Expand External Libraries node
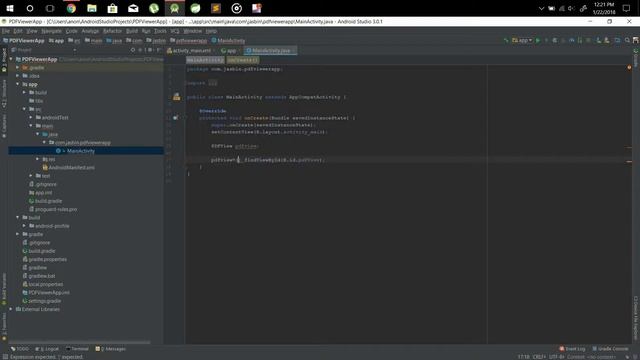Screen dimensions: 640x360 pos(11,309)
